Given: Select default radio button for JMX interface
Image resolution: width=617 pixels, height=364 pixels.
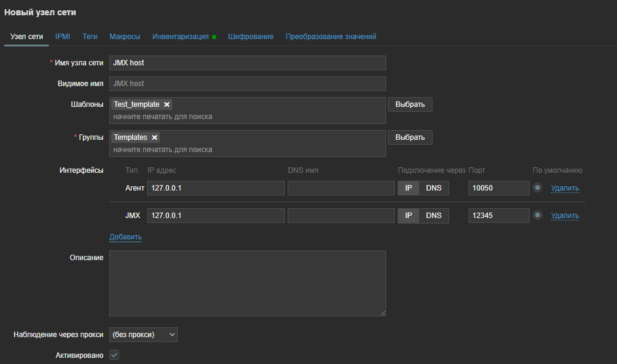Looking at the screenshot, I should (x=538, y=215).
